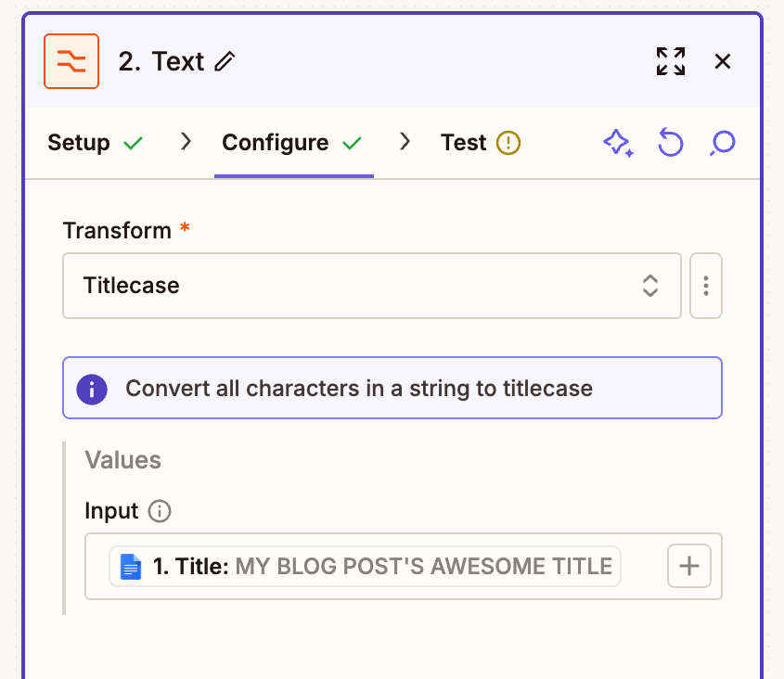
Task: Click the 'Convert all characters in a string to titlecase' text
Action: point(359,389)
